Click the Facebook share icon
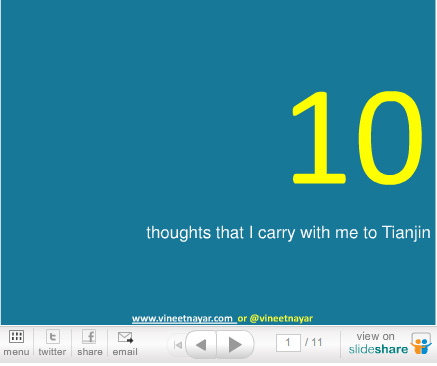The height and width of the screenshot is (366, 437). 89,337
